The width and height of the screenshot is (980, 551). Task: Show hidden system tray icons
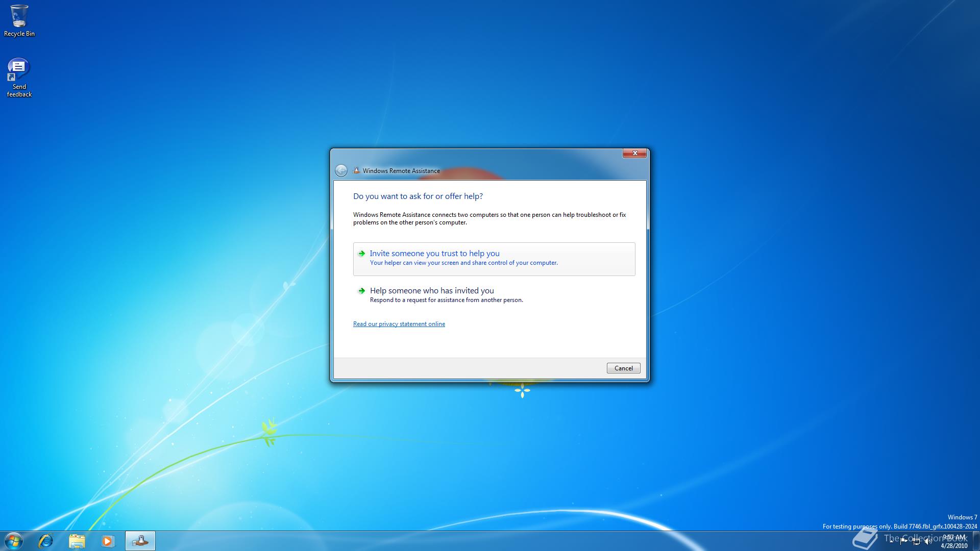click(892, 541)
